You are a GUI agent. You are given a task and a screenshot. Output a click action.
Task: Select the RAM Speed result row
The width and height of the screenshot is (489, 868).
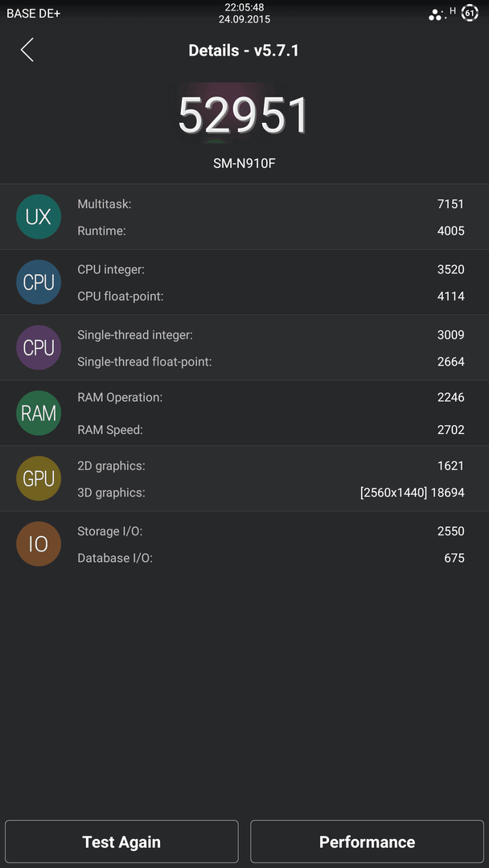271,429
